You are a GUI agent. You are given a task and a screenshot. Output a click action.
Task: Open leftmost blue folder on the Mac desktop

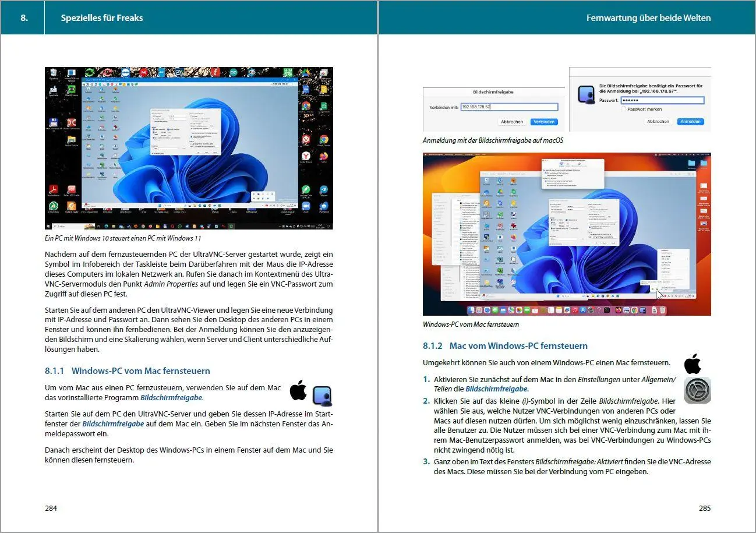(691, 163)
